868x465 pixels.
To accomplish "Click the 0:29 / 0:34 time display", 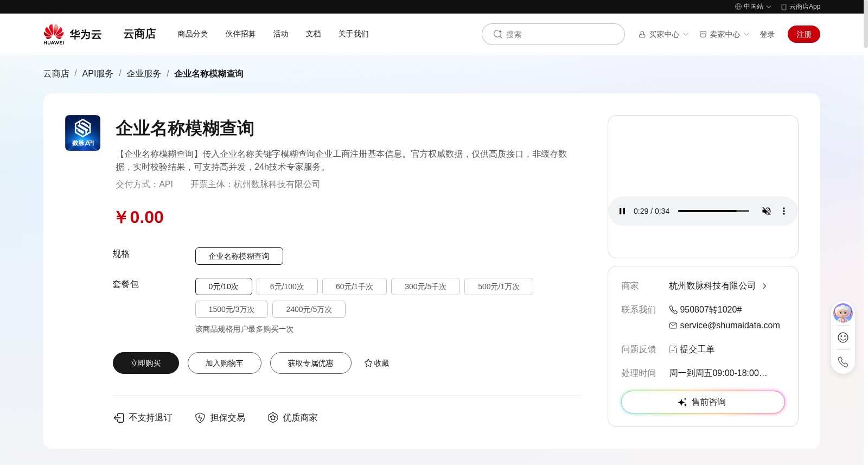I will pos(652,211).
